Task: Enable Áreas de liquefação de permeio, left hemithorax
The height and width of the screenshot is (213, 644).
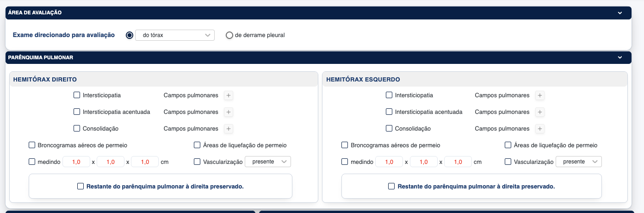Action: (x=508, y=145)
